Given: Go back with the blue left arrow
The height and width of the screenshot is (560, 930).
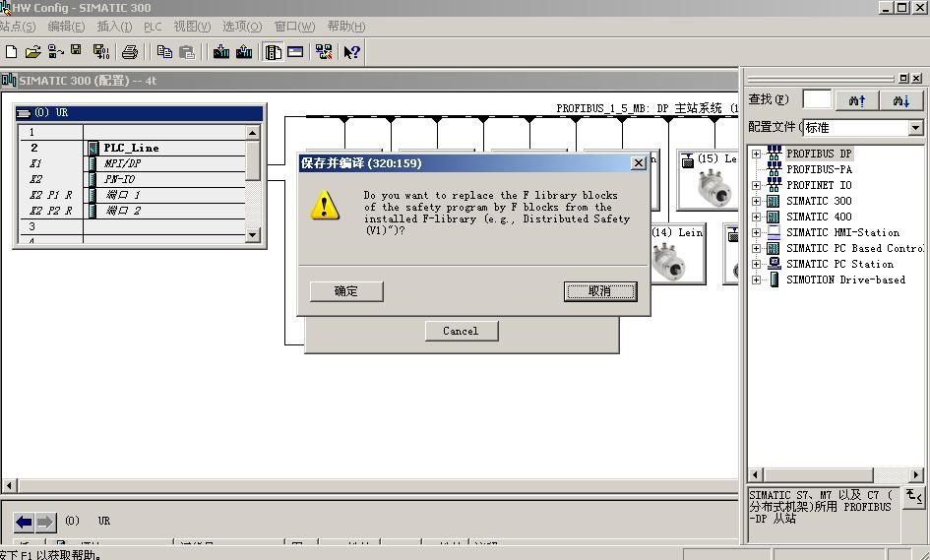Looking at the screenshot, I should (x=25, y=522).
